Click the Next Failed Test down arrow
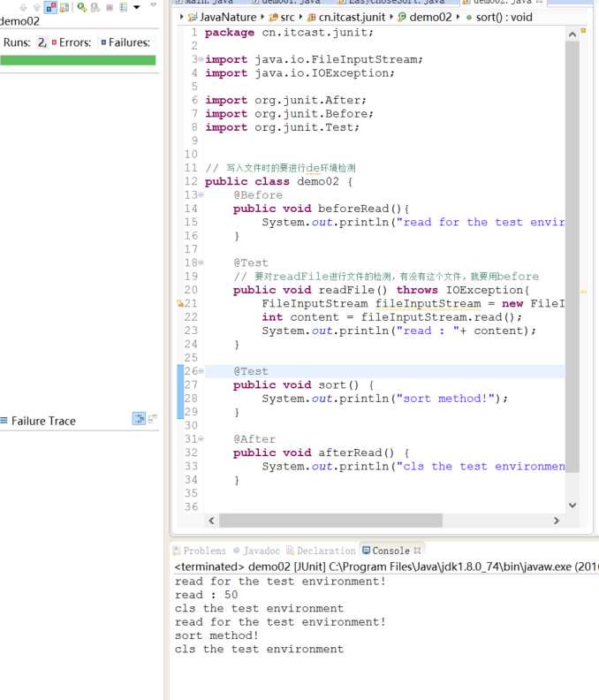599x700 pixels. coord(23,7)
